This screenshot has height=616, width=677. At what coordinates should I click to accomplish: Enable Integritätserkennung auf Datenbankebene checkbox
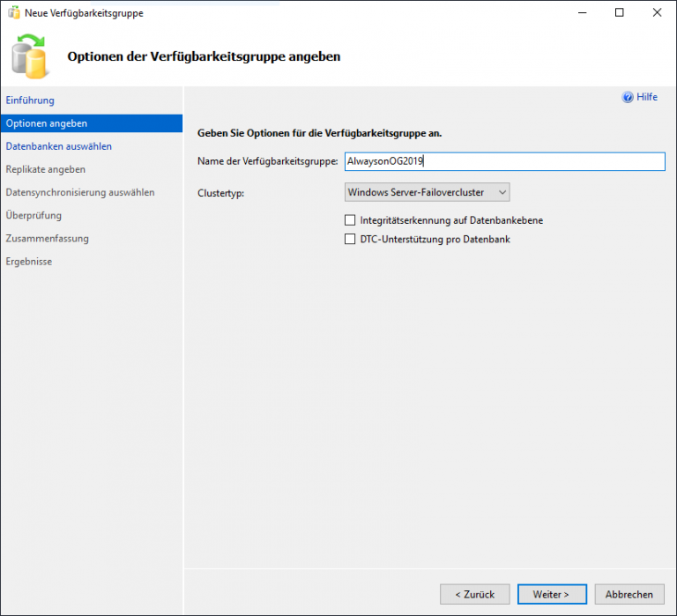click(350, 220)
